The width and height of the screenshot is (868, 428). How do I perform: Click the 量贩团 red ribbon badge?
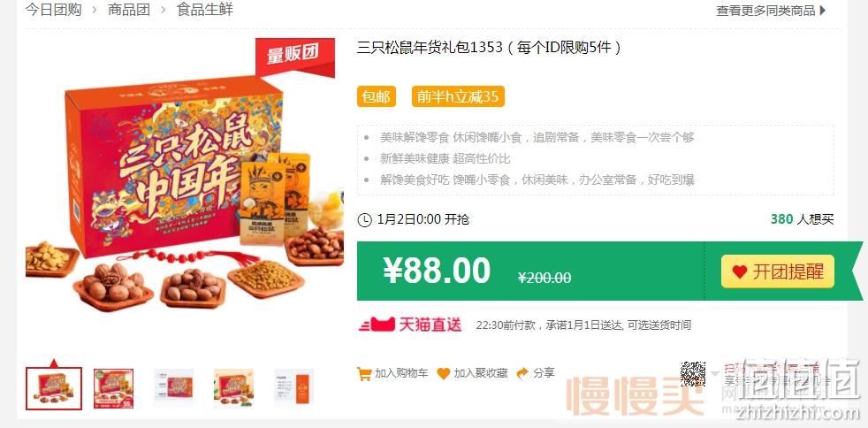pyautogui.click(x=294, y=56)
